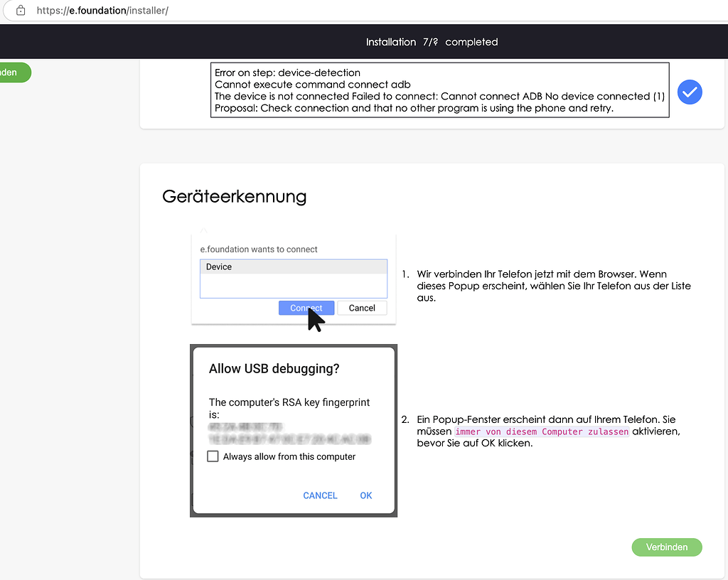
Task: Click the e.foundation wants to connect image
Action: 294,278
